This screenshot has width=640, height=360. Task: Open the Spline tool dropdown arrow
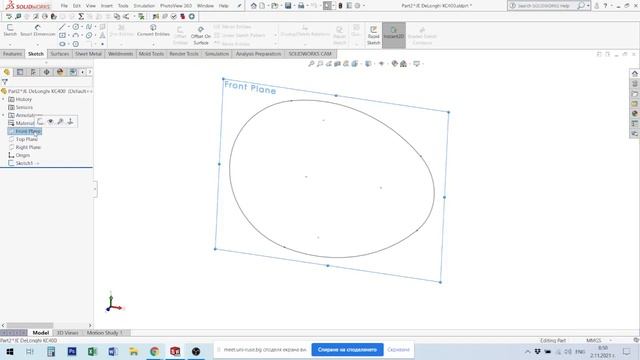[96, 27]
